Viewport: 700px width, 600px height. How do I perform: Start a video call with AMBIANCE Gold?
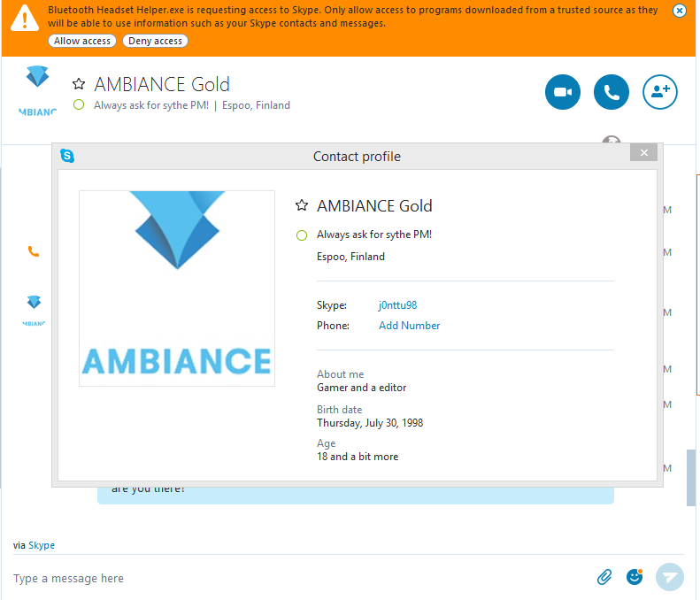pos(563,92)
